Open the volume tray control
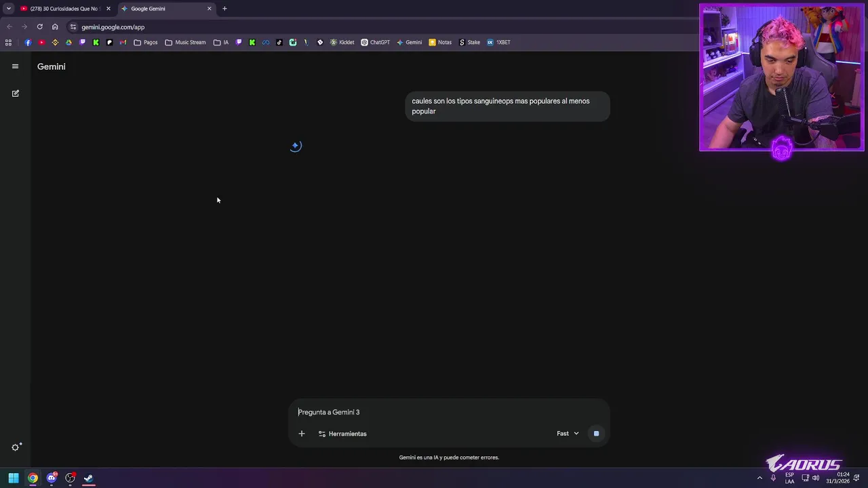 pos(816,478)
